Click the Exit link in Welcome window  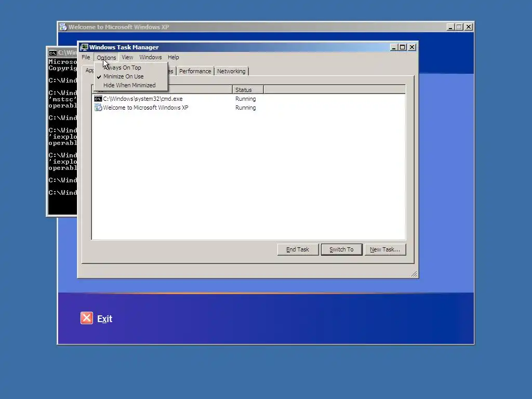[104, 319]
